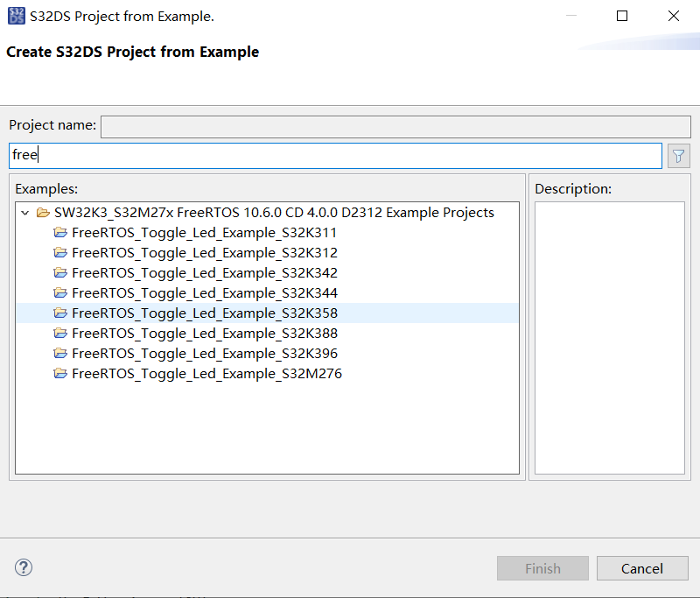This screenshot has width=700, height=598.
Task: Click inside the Project name field
Action: pos(394,126)
